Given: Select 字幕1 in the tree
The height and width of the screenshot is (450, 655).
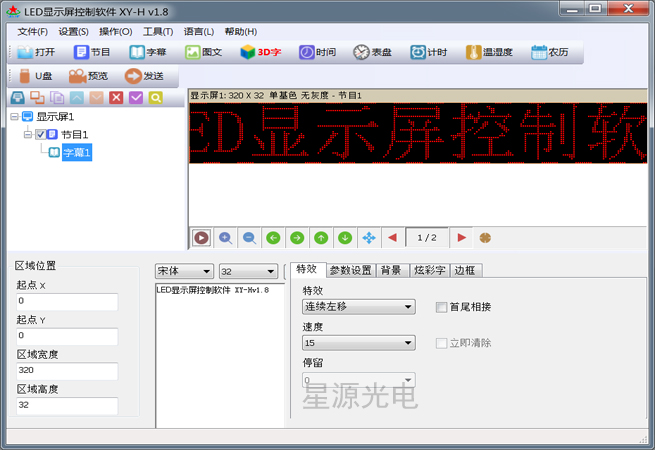Looking at the screenshot, I should click(x=77, y=153).
